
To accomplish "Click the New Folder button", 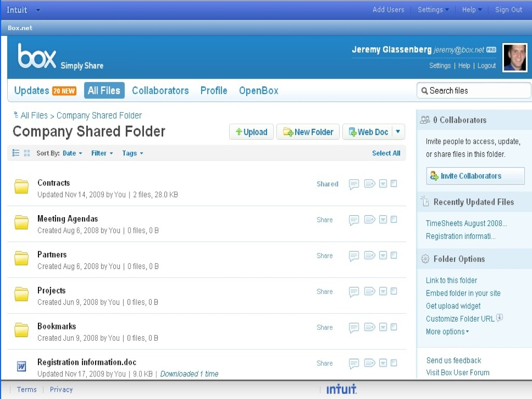I will click(308, 131).
